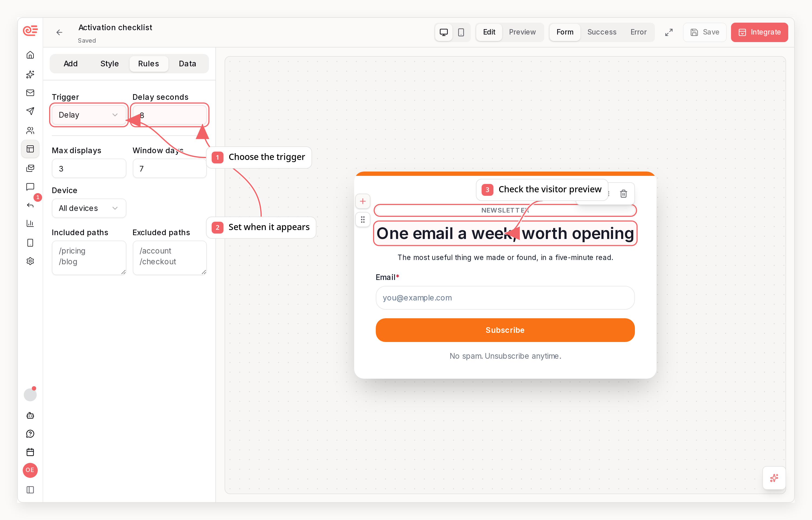Click the orange Subscribe button
Image resolution: width=812 pixels, height=520 pixels.
[505, 330]
